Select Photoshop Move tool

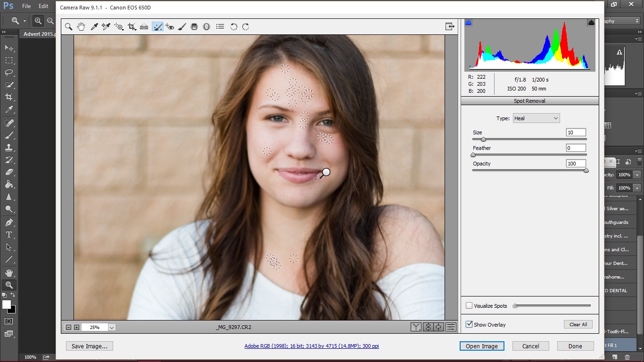click(x=9, y=48)
